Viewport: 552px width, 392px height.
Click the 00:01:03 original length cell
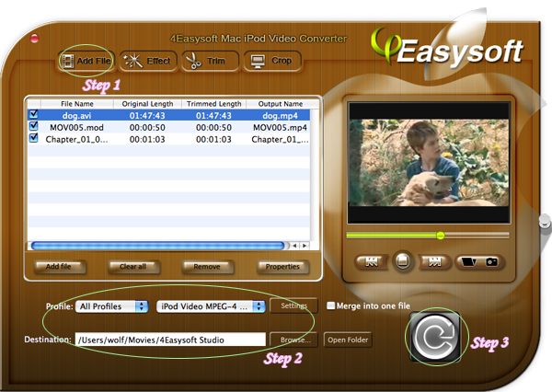tap(147, 140)
